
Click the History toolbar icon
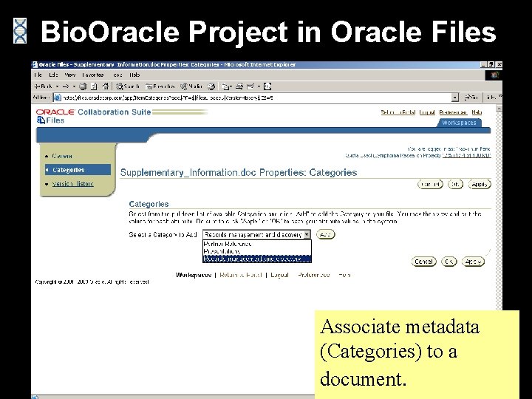pyautogui.click(x=211, y=86)
